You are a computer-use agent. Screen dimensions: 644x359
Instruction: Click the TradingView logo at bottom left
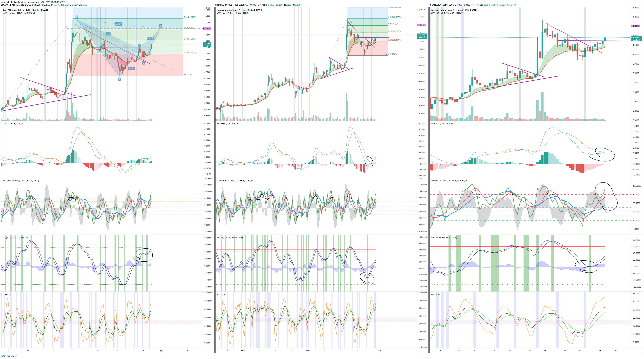coord(9,356)
